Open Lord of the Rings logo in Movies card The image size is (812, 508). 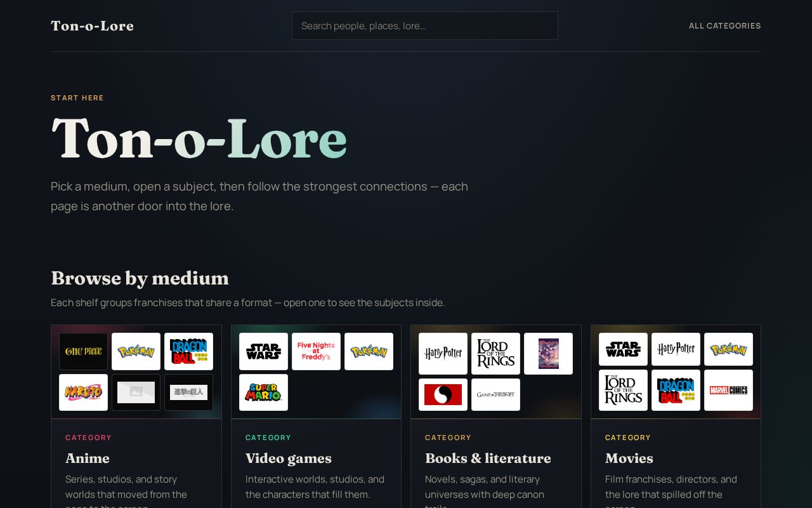coord(623,390)
